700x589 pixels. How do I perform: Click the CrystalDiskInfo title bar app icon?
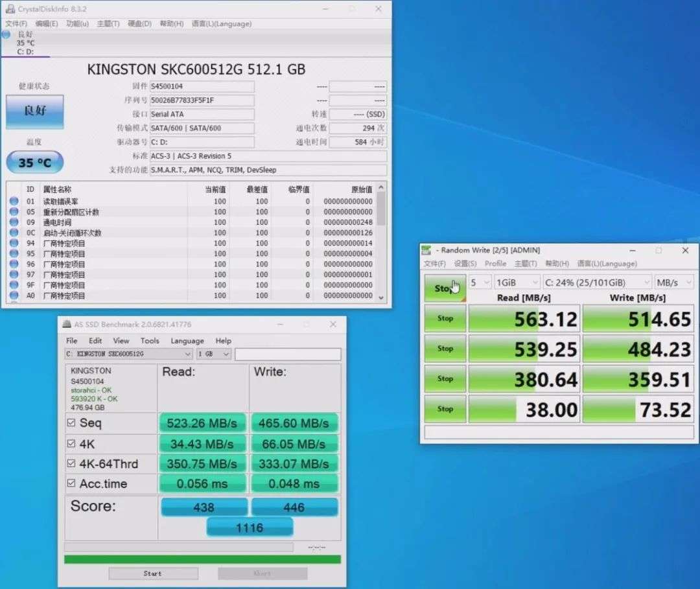point(10,9)
